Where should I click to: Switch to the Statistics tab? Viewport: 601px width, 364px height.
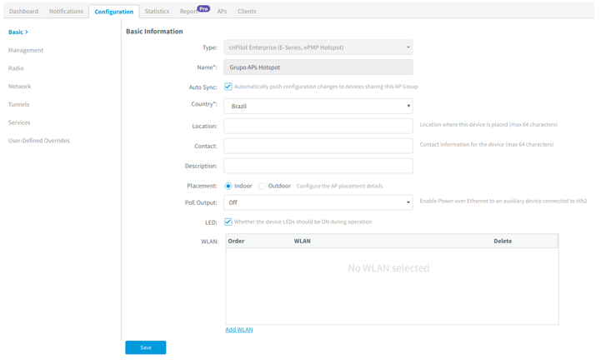coord(157,12)
